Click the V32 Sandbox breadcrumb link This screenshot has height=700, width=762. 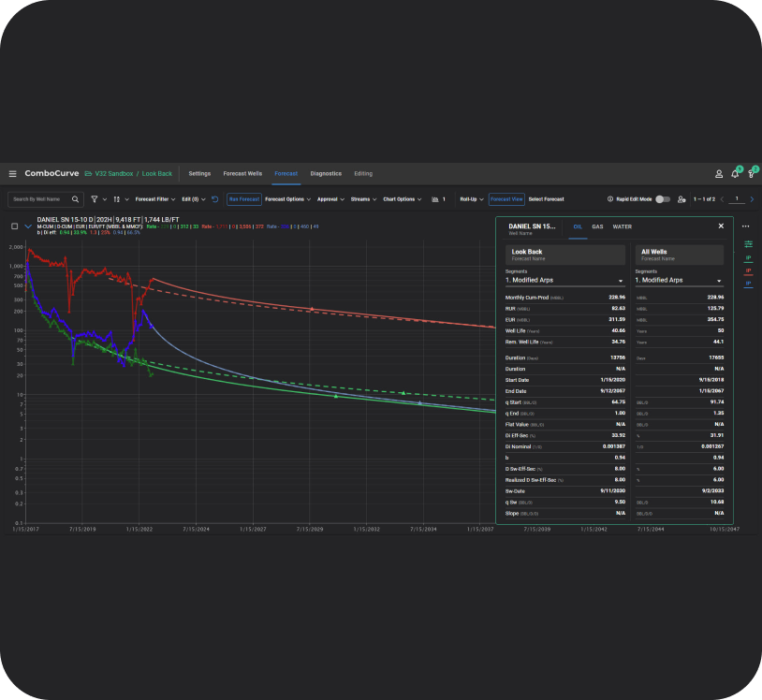coord(114,174)
